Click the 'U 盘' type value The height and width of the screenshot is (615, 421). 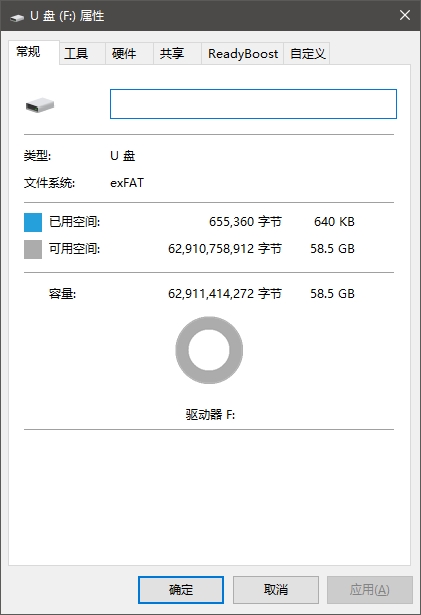[123, 156]
